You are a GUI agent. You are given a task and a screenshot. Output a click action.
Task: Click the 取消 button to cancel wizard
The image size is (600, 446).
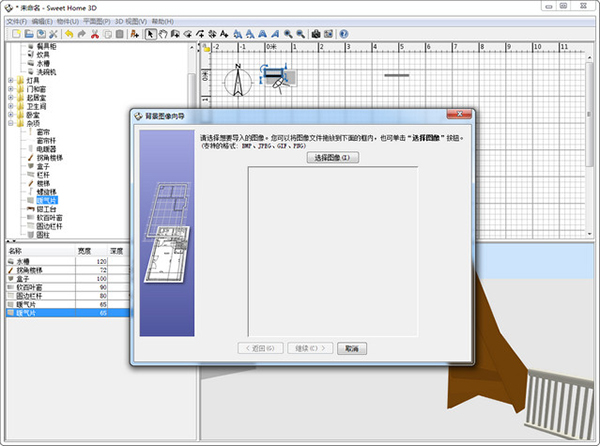click(x=351, y=348)
